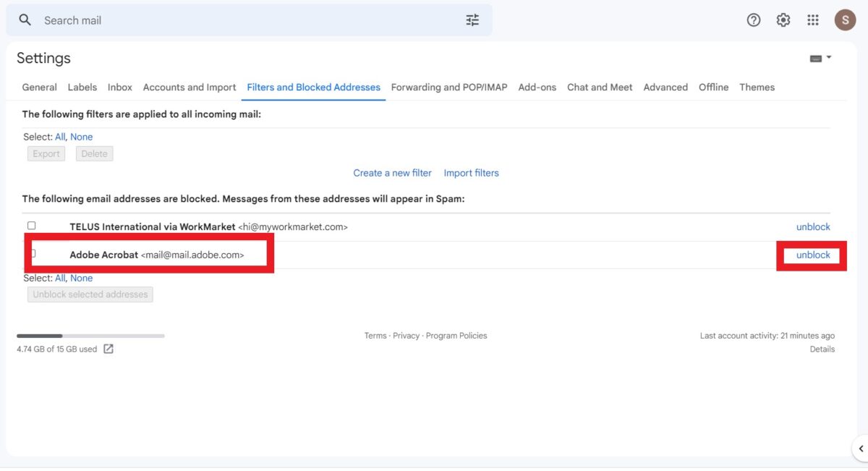Open the Google apps grid
The height and width of the screenshot is (471, 868).
tap(813, 20)
